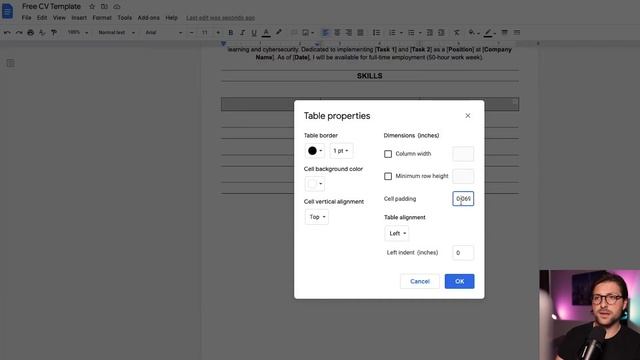Open the Edit menu

(42, 18)
